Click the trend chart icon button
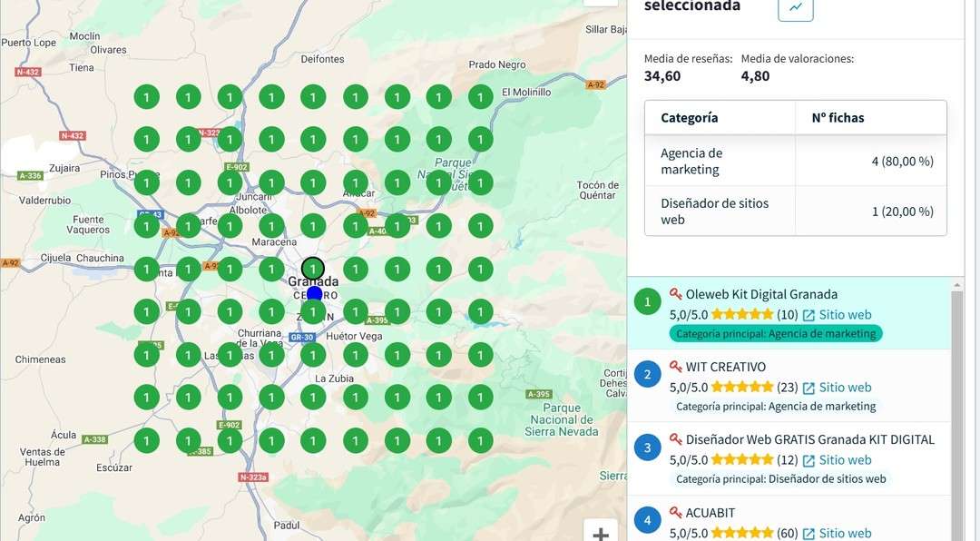980x541 pixels. pyautogui.click(x=795, y=7)
